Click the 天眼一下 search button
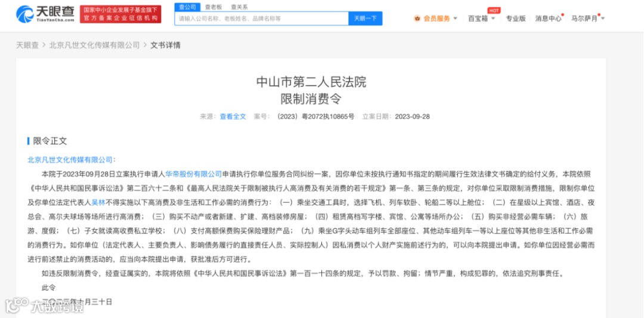 365,18
